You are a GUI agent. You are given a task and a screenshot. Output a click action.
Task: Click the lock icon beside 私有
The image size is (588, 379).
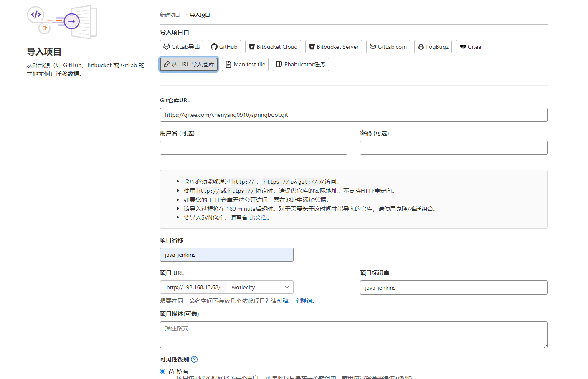(172, 371)
